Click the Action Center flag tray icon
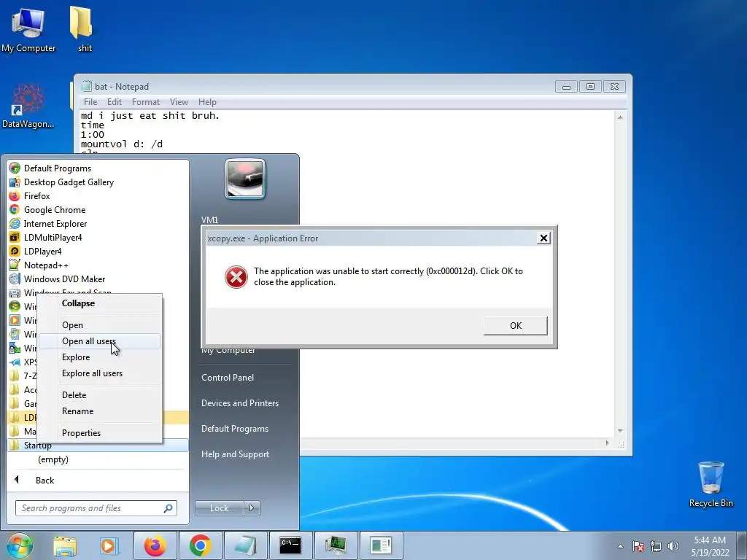Viewport: 747px width, 560px height. click(638, 547)
